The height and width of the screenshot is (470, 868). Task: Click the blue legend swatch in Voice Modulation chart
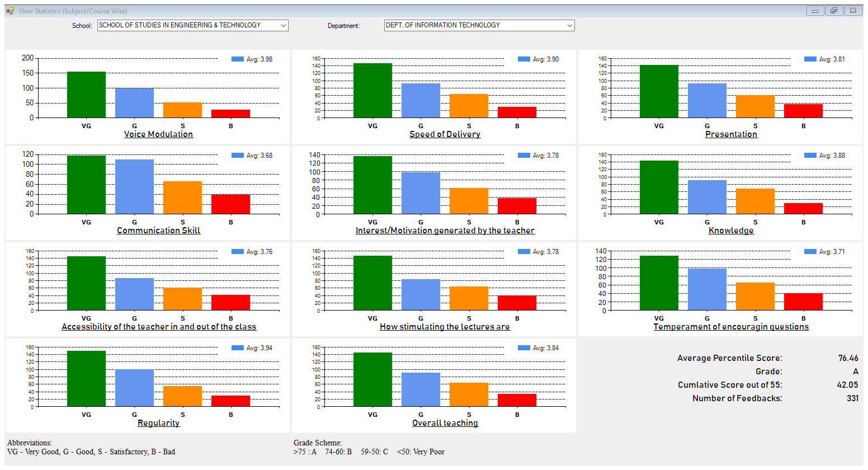[x=237, y=59]
